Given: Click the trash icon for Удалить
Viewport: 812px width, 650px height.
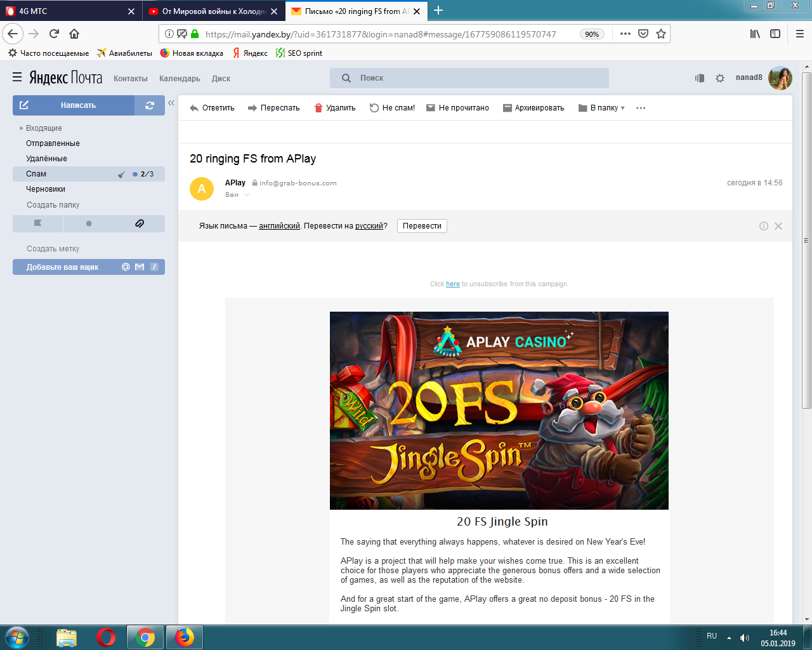Looking at the screenshot, I should point(318,108).
